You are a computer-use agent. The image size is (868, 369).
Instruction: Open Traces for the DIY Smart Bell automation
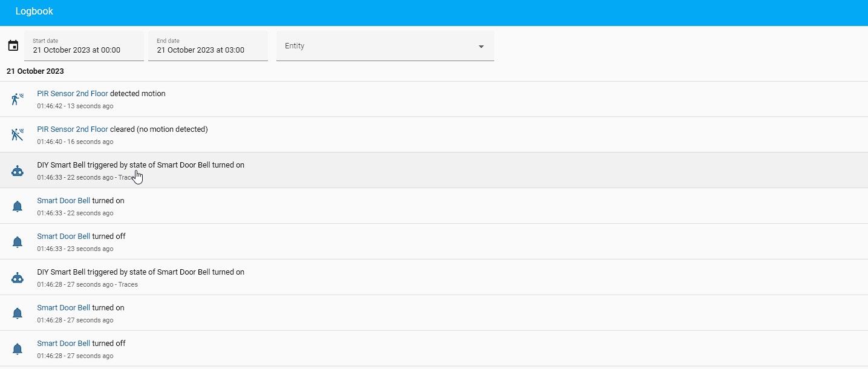[128, 177]
